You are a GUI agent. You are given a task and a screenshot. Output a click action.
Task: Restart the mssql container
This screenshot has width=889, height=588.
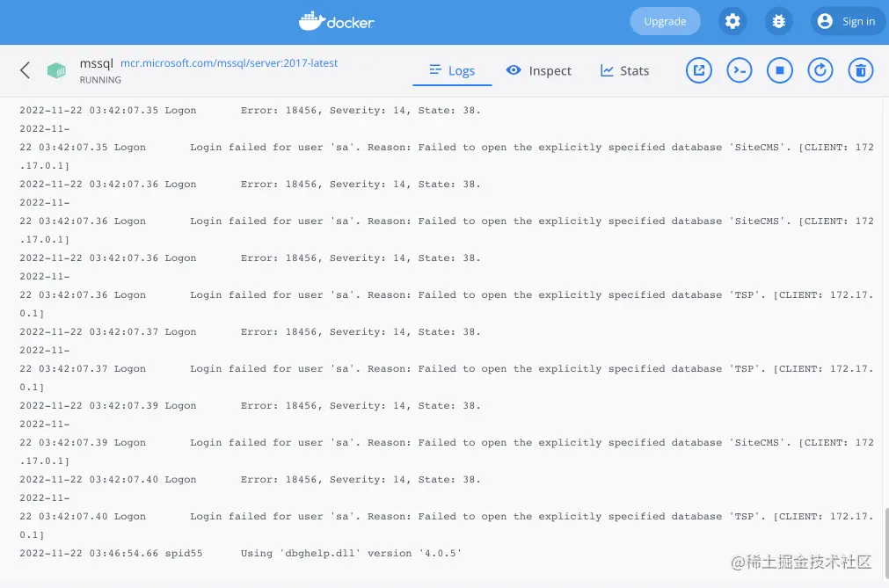click(x=820, y=71)
